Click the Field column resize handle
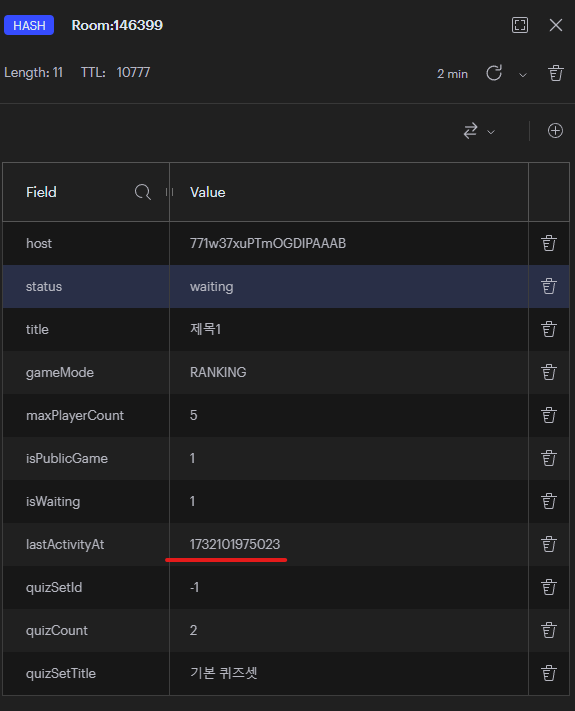 pos(169,192)
